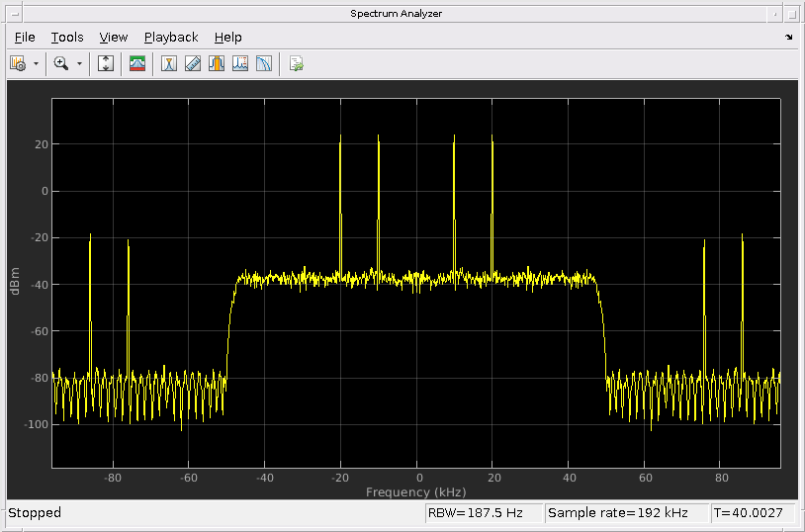Expand the configuration settings dropdown arrow
805x532 pixels.
tap(36, 63)
